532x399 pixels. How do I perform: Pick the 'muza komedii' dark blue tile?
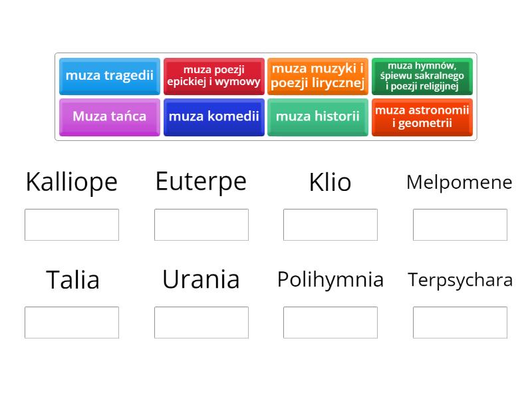pos(214,116)
